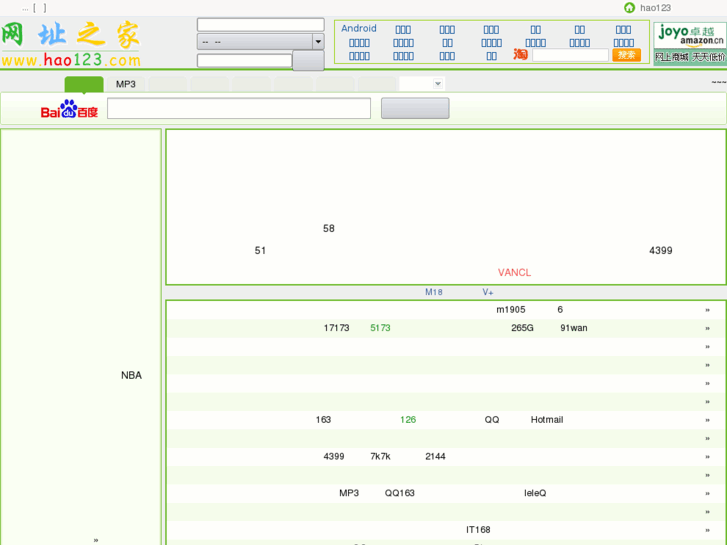Click the » more arrow in left sidebar

click(96, 540)
